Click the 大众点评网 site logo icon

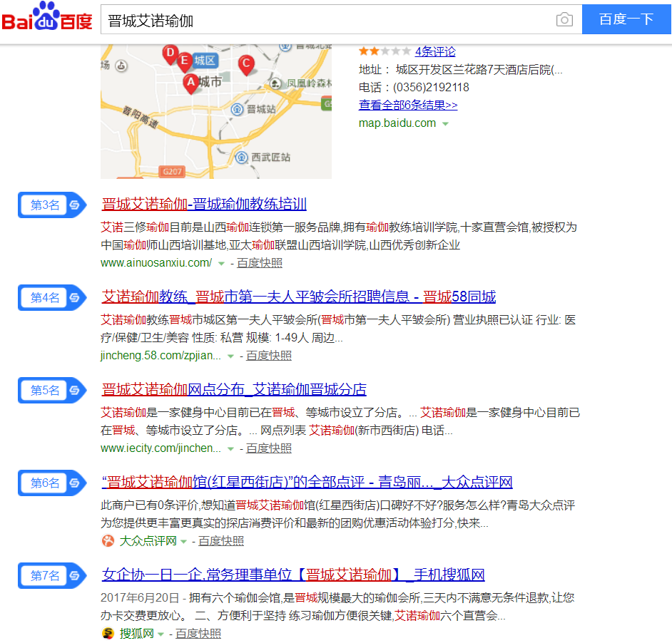click(x=108, y=541)
